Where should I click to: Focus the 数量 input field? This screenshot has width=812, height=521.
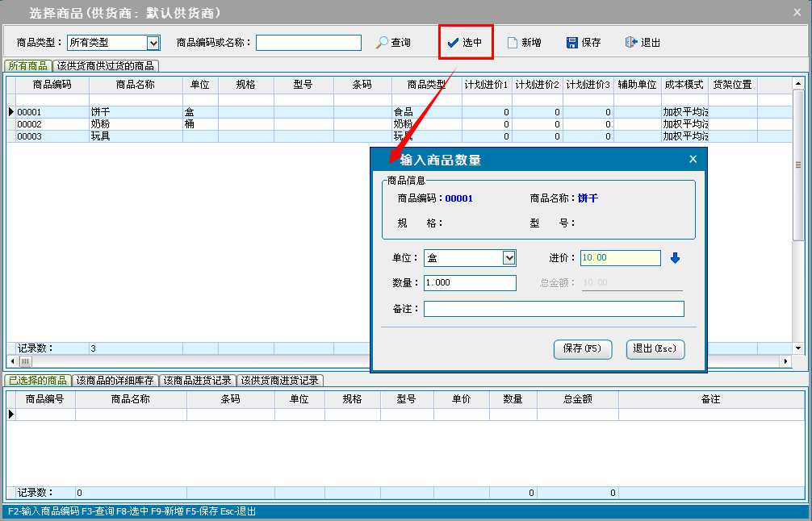click(470, 283)
